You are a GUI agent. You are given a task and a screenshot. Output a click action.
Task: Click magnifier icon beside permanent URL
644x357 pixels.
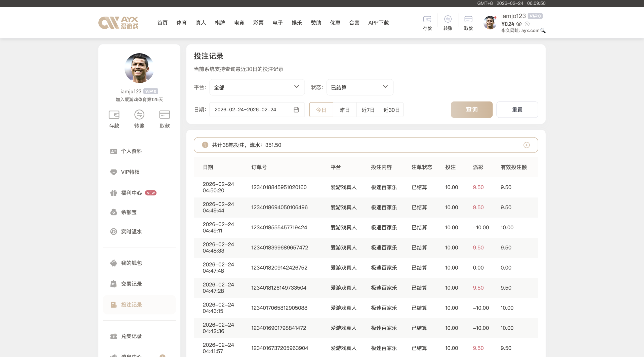[x=543, y=31]
